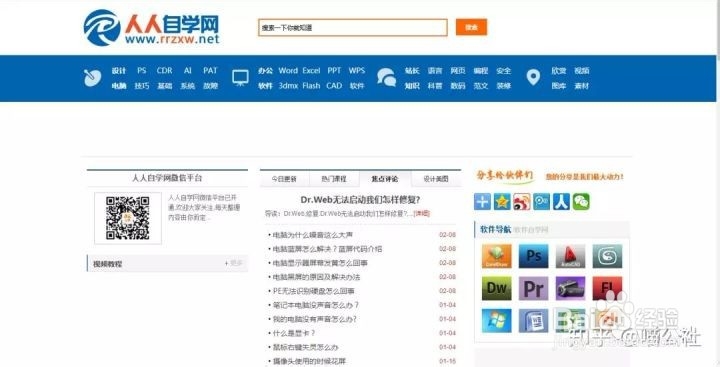
Task: Open the Flash nav link
Action: pyautogui.click(x=311, y=86)
